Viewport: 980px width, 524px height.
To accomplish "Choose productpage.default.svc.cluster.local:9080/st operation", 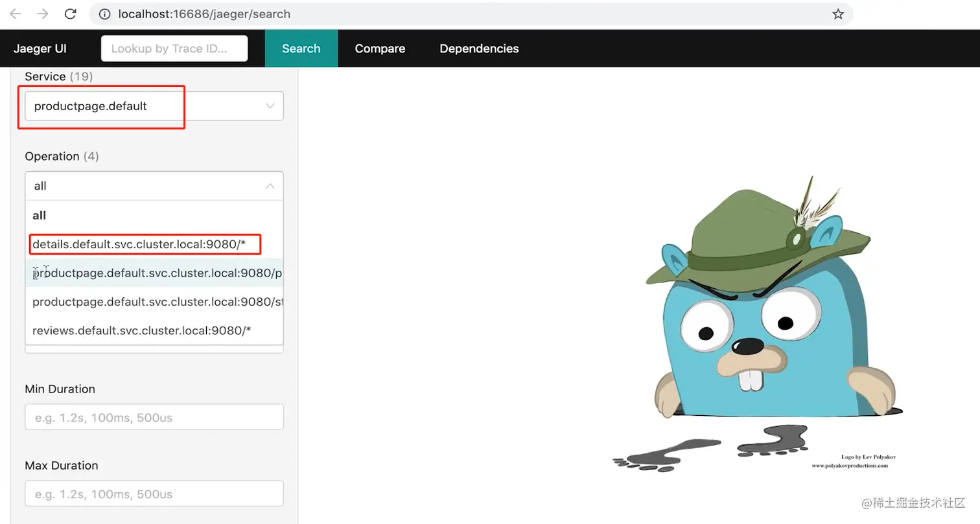I will click(x=154, y=302).
